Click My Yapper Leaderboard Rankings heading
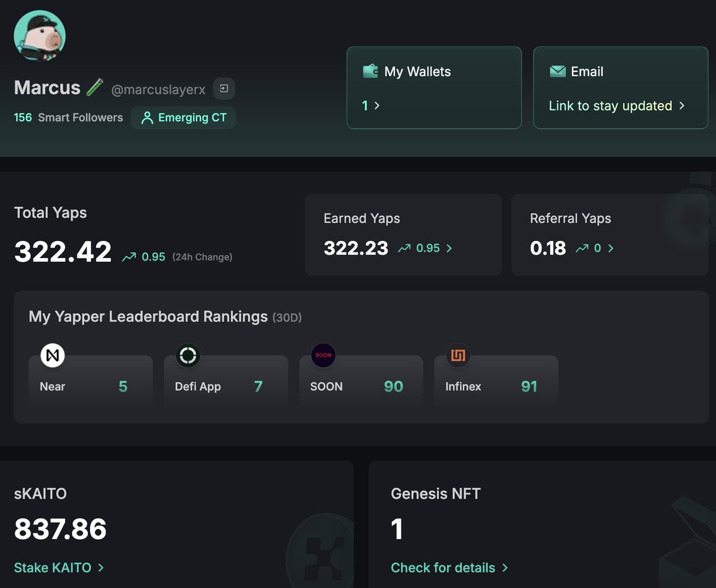716x588 pixels. (148, 317)
